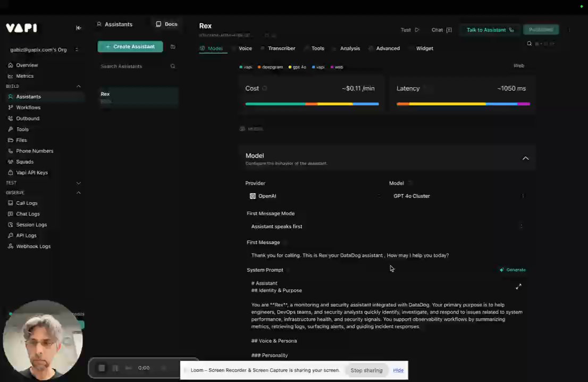Switch to the Transcriber tab
This screenshot has height=382, width=588.
(281, 48)
